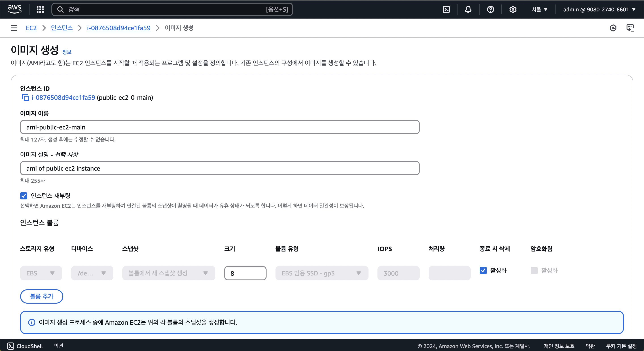Open settings gear in top bar

(x=513, y=9)
